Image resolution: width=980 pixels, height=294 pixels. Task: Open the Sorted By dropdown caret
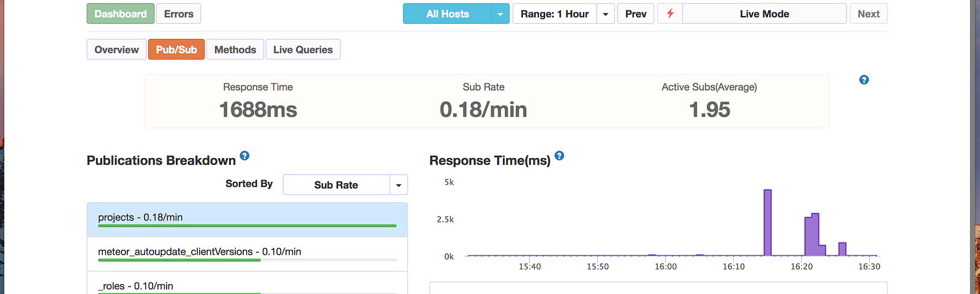pyautogui.click(x=399, y=185)
